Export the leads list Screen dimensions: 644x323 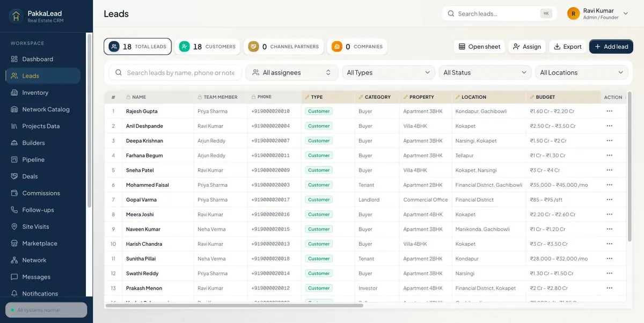[x=568, y=47]
